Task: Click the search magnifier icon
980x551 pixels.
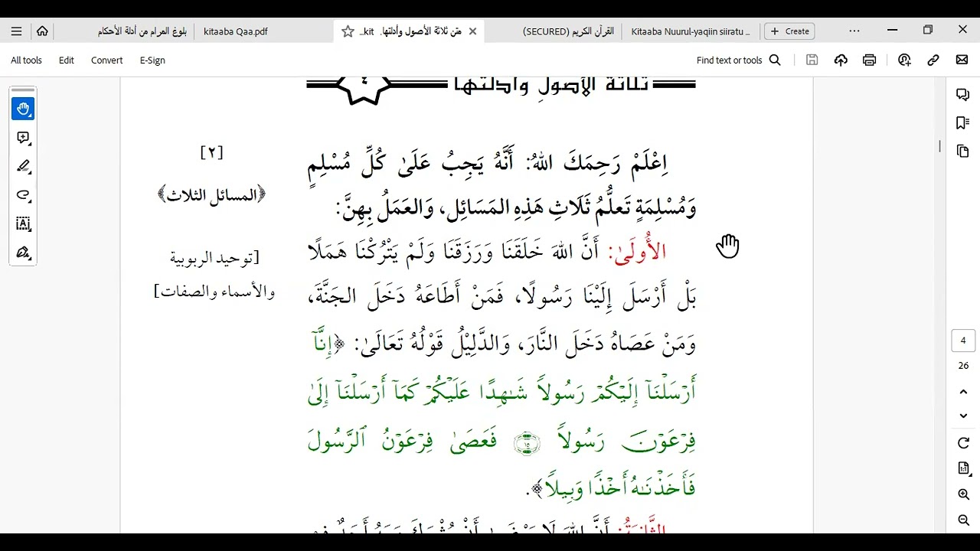Action: pos(775,60)
